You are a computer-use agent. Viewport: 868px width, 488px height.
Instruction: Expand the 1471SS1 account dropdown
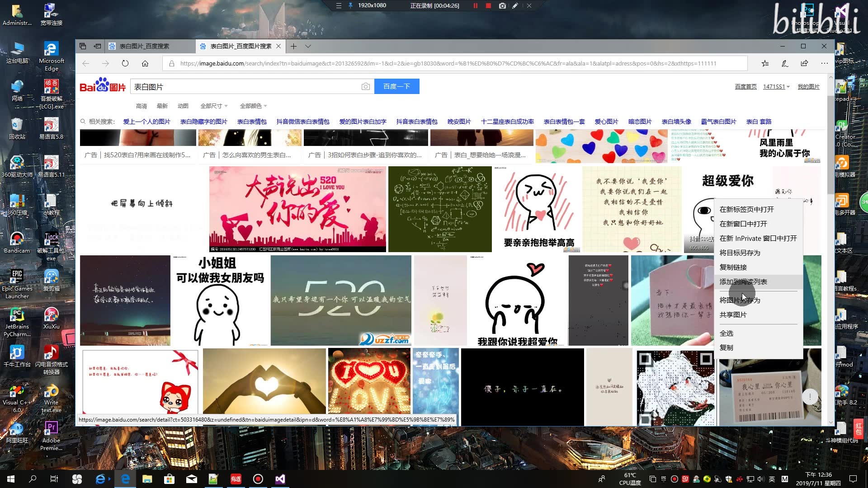pyautogui.click(x=776, y=87)
